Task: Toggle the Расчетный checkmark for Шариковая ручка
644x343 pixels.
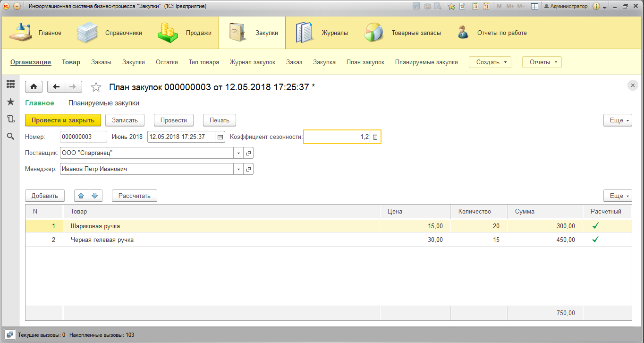Action: click(x=595, y=226)
